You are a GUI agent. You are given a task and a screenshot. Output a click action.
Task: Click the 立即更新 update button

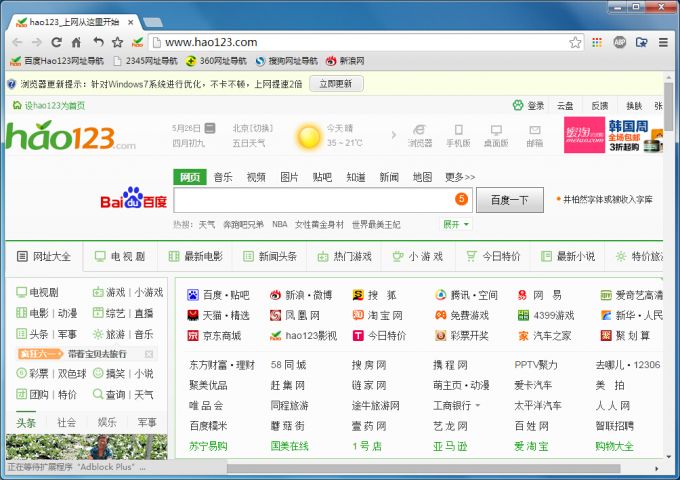(x=336, y=84)
